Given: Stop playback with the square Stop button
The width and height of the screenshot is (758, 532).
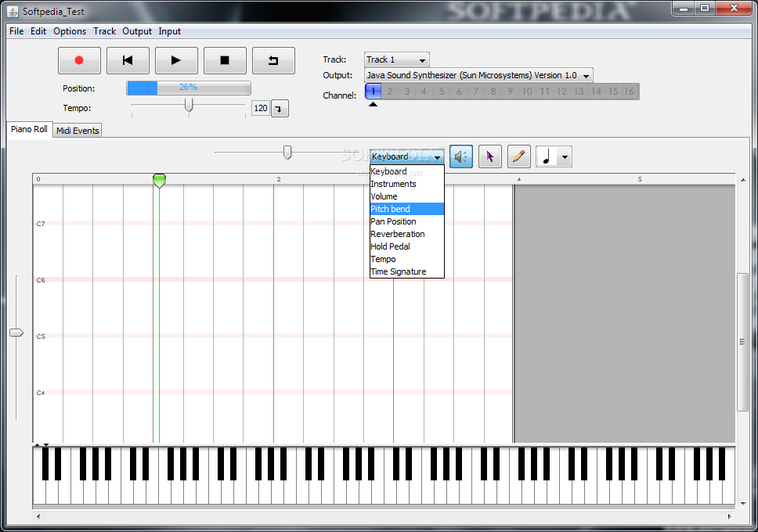Looking at the screenshot, I should [x=225, y=60].
